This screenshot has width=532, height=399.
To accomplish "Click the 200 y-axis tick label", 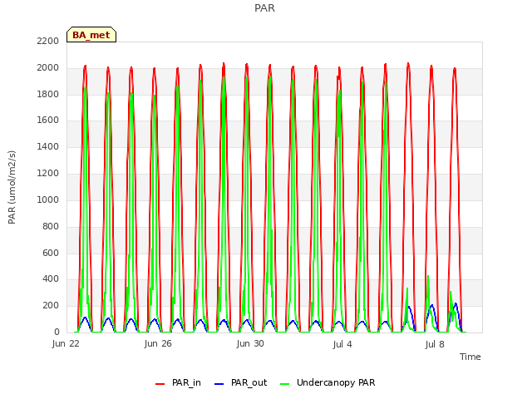I will 51,306.
